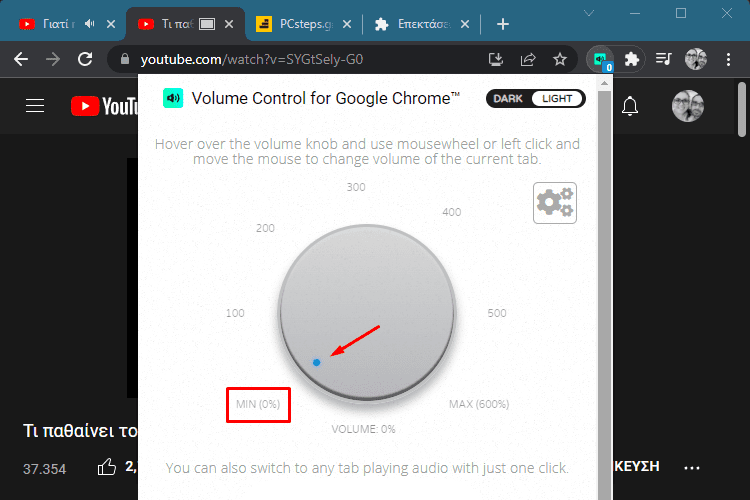The image size is (750, 500).
Task: Click the 100 volume mark label
Action: (235, 313)
